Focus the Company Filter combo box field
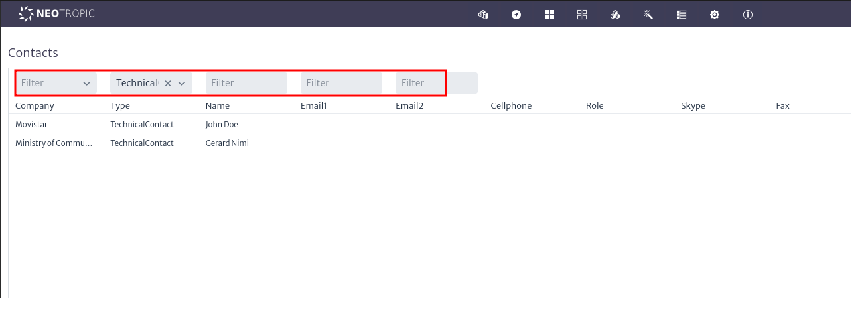868x327 pixels. tap(56, 83)
